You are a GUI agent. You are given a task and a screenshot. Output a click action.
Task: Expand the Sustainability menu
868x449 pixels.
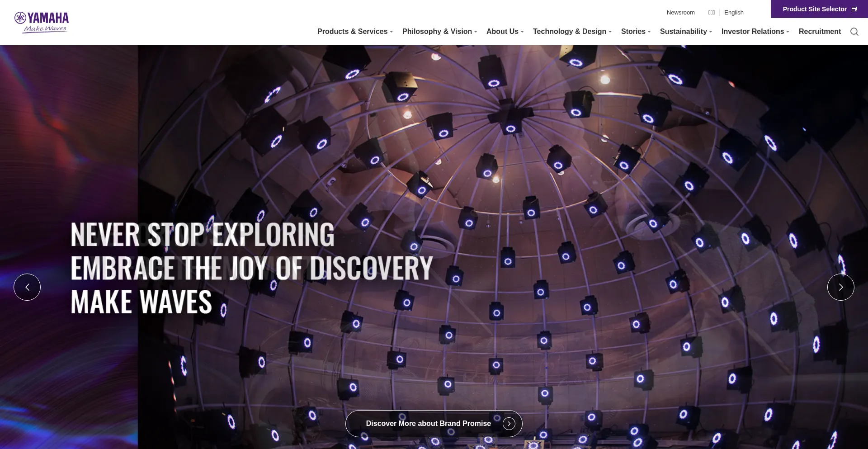coord(686,32)
